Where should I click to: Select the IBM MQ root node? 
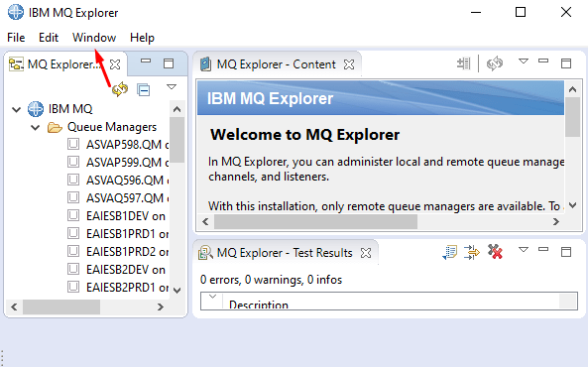[x=70, y=109]
